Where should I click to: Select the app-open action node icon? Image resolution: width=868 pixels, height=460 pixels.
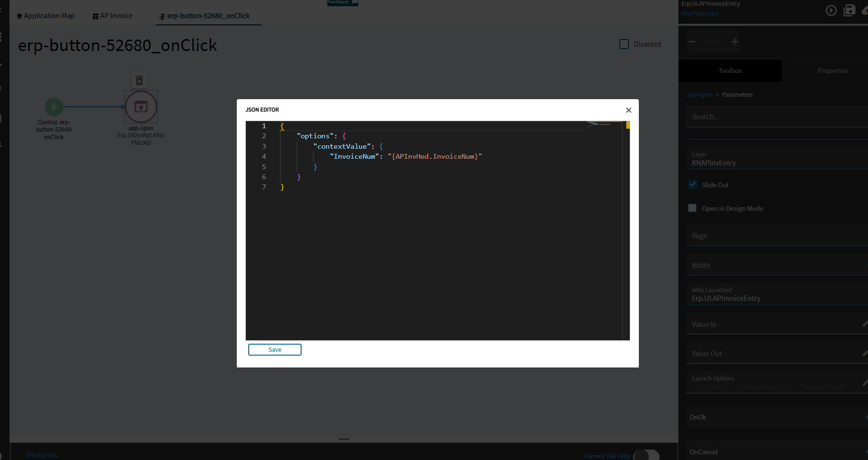pyautogui.click(x=141, y=107)
